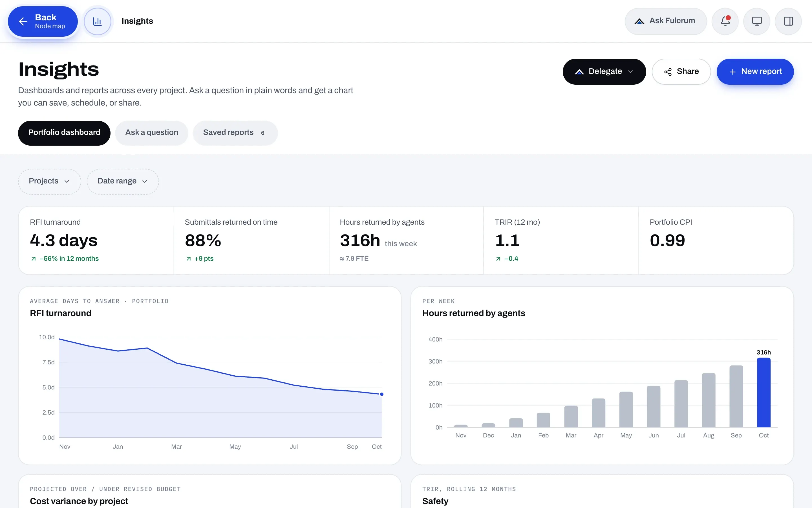Switch to Ask a question tab
This screenshot has height=508, width=812.
(152, 133)
